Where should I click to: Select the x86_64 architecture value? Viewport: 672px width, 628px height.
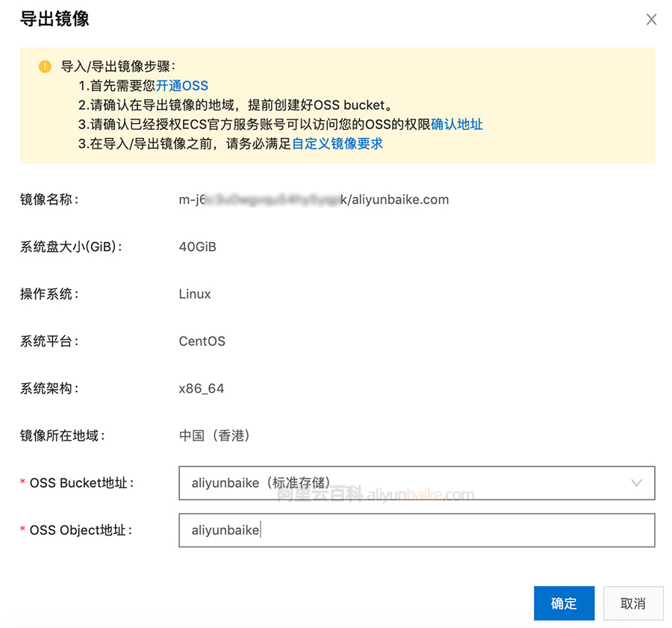[202, 389]
